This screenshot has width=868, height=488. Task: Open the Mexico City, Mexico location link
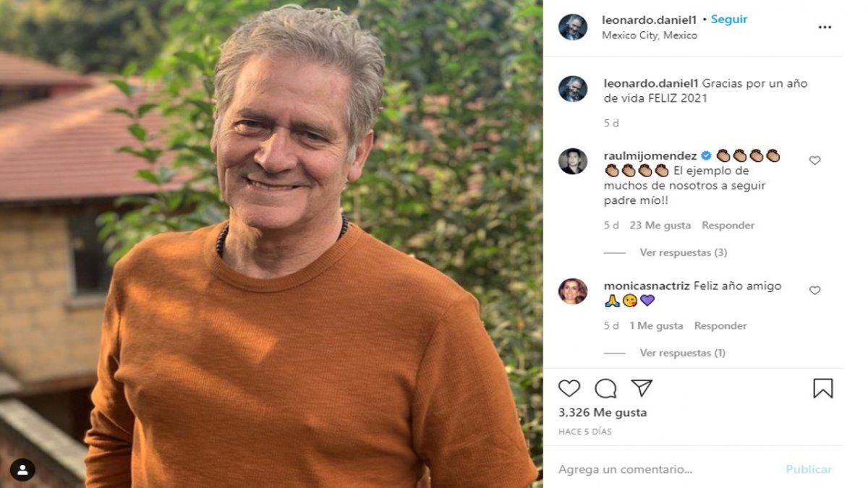coord(650,35)
